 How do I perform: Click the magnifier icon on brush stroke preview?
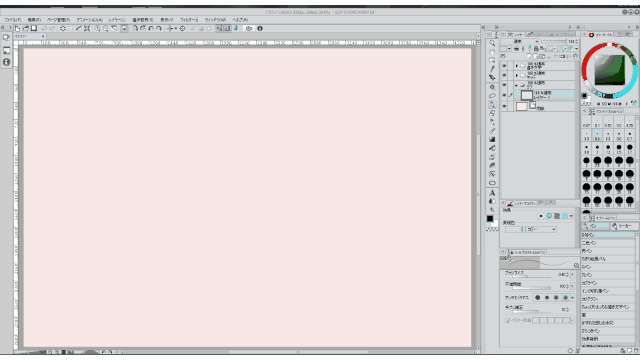coord(576,266)
